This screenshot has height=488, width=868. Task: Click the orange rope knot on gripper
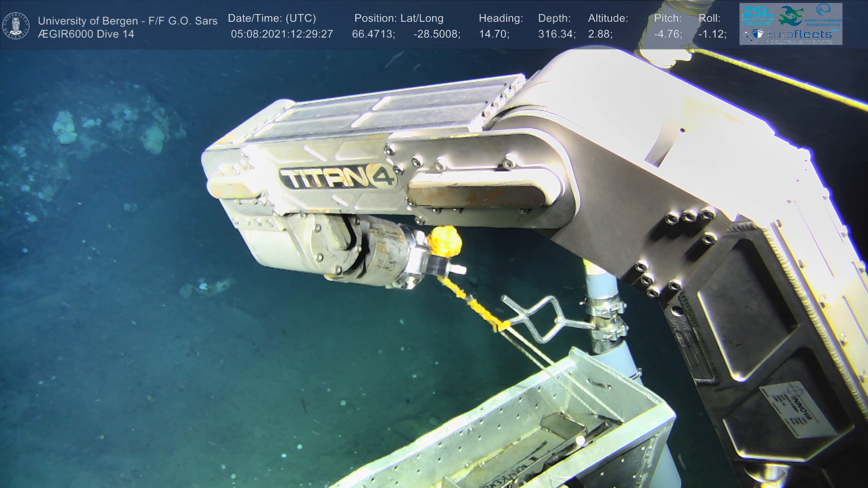tap(446, 242)
